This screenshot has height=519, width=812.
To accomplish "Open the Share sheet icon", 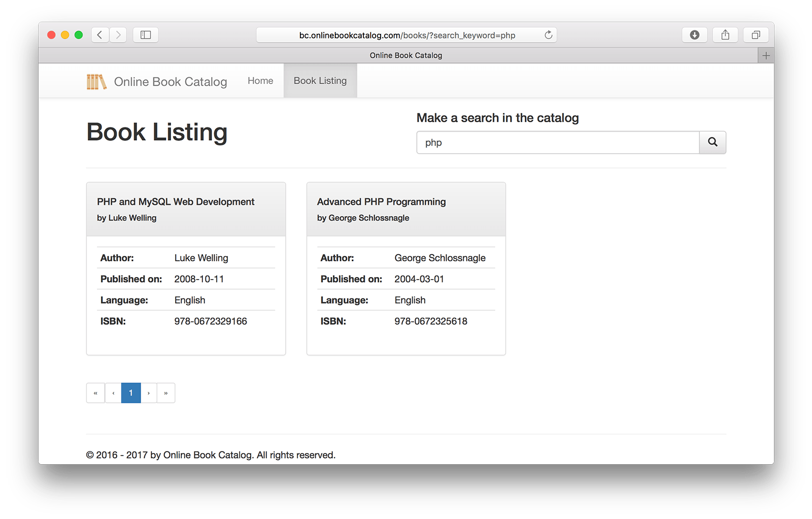I will (725, 34).
